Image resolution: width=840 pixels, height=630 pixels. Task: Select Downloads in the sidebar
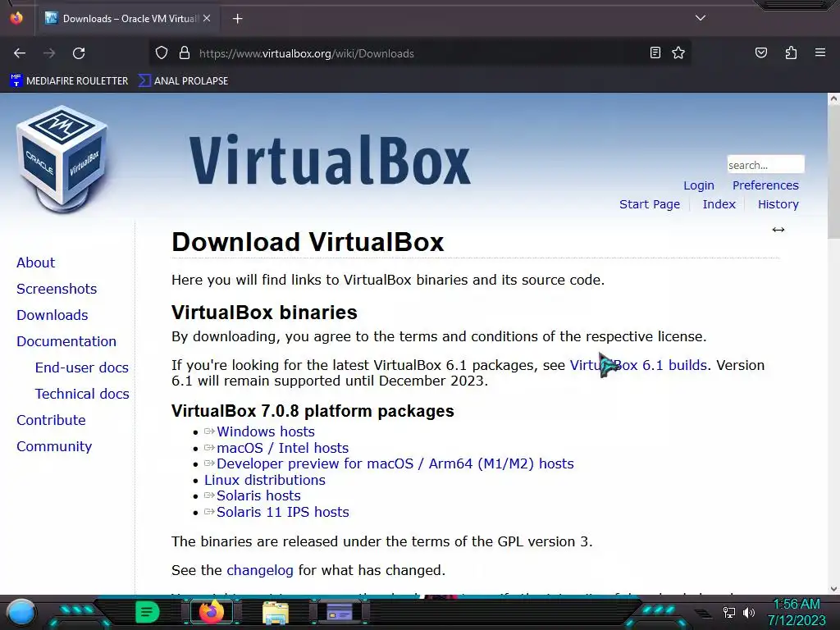(x=52, y=315)
